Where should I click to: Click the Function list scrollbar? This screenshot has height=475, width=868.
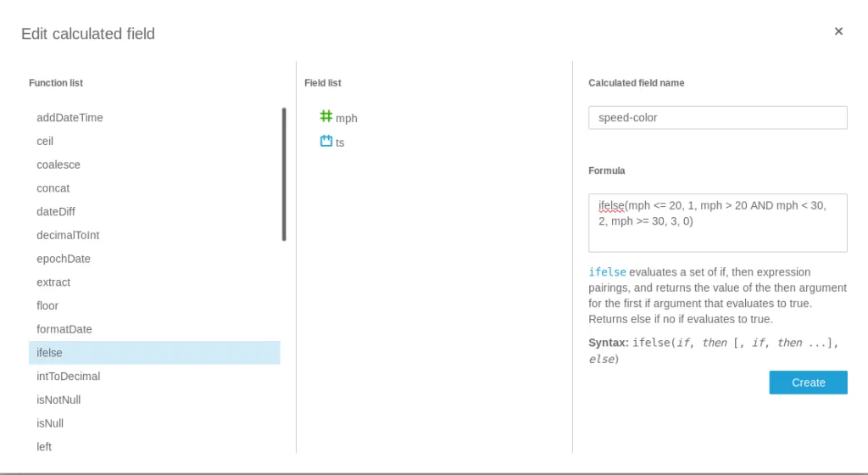coord(284,174)
